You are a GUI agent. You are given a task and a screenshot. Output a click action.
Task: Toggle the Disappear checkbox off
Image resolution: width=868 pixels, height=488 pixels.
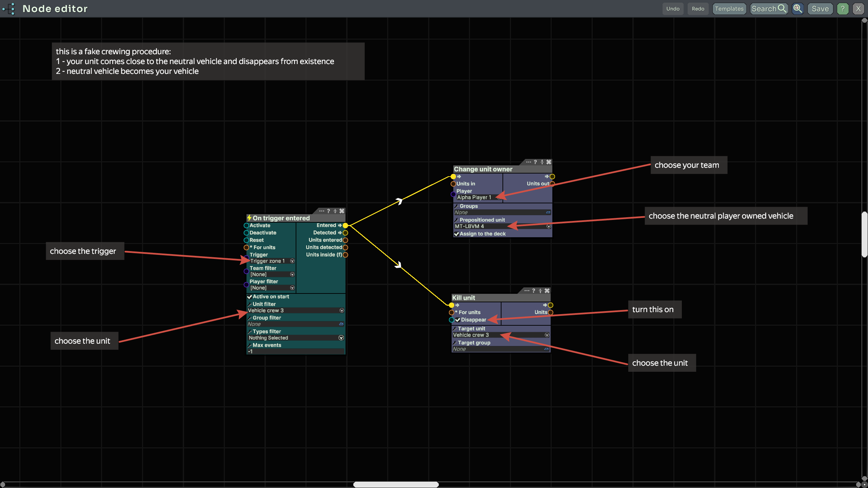457,320
